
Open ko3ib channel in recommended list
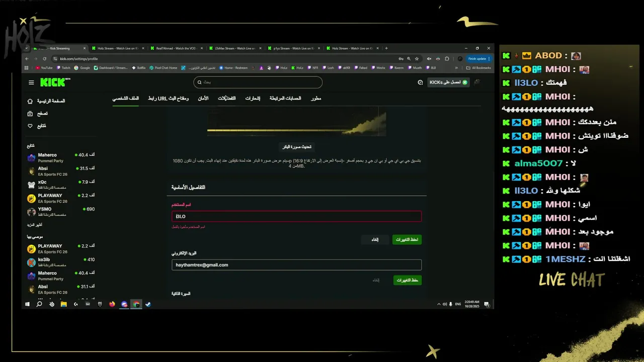coord(61,262)
